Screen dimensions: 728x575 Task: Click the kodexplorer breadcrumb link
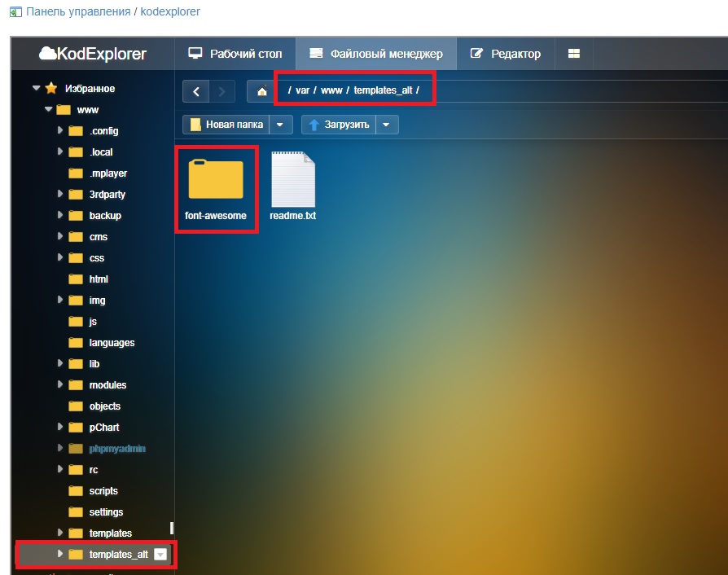click(170, 11)
